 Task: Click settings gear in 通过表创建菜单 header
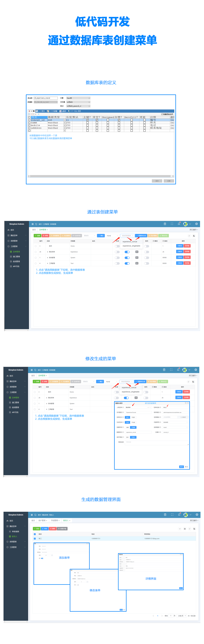(x=197, y=224)
